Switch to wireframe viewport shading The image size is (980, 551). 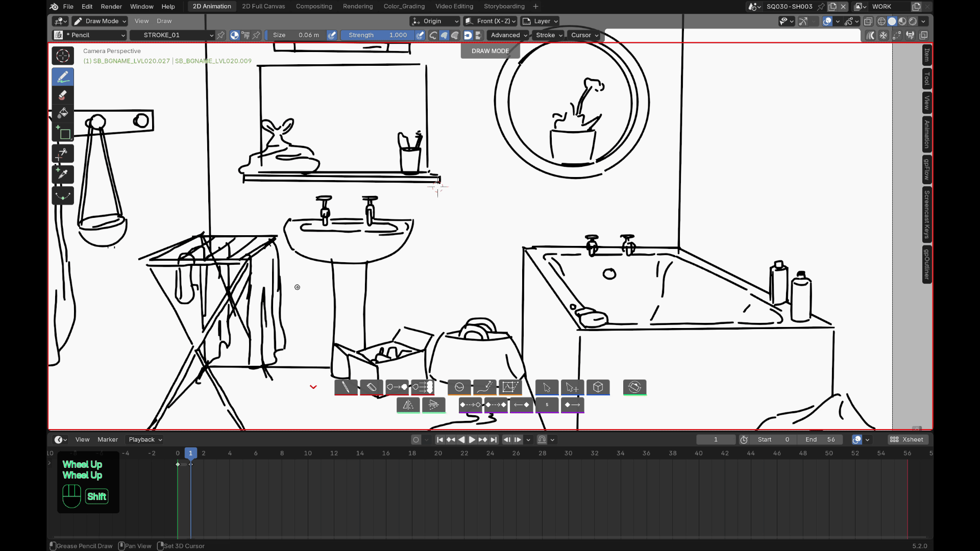[x=881, y=21]
